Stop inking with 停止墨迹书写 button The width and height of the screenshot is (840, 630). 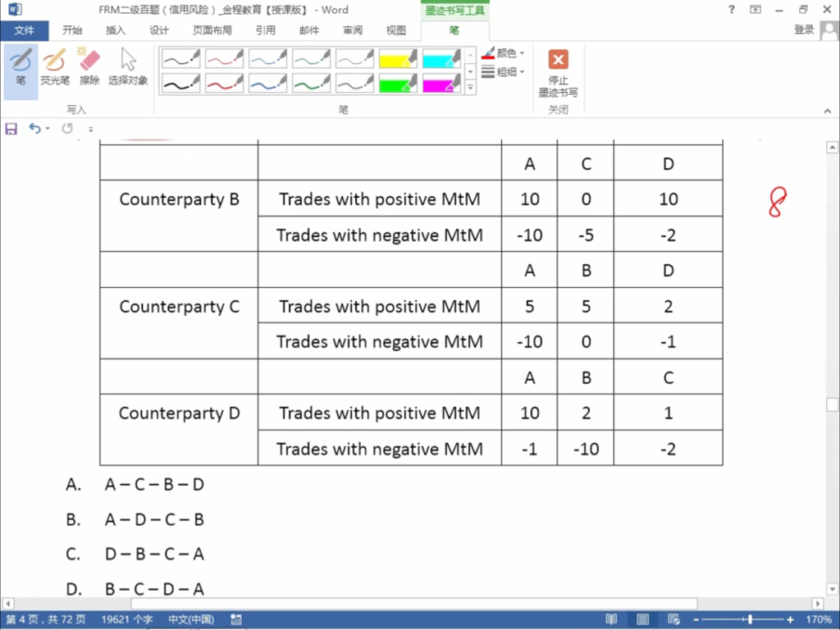(558, 73)
